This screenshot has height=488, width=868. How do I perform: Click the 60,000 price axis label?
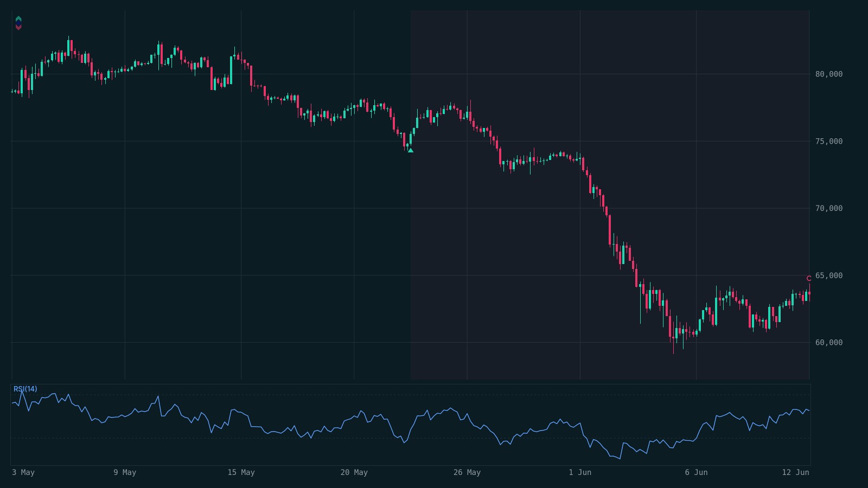(829, 343)
